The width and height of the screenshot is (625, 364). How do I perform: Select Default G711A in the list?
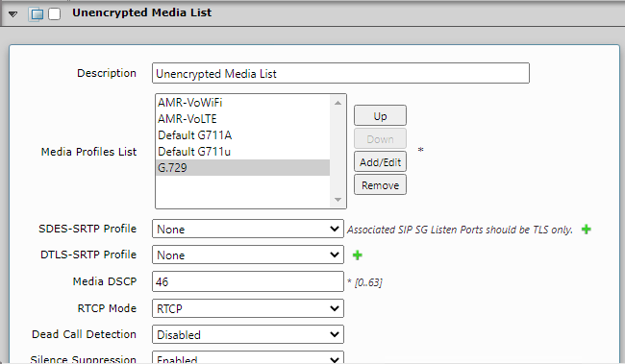coord(243,135)
